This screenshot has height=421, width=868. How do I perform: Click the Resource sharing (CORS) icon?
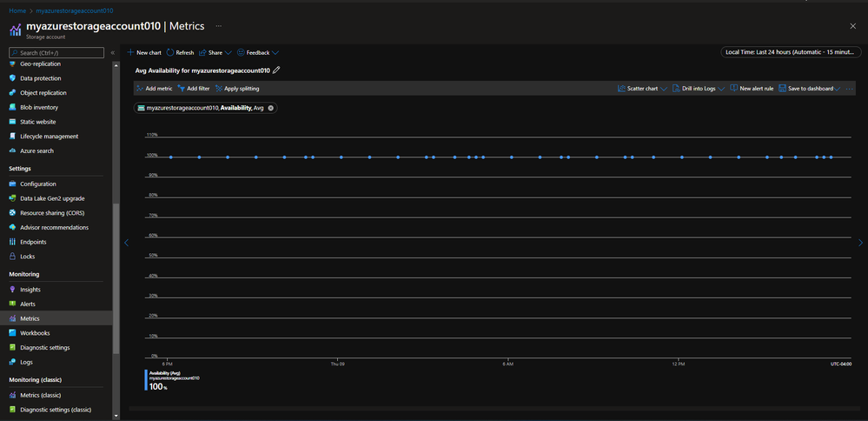click(12, 213)
